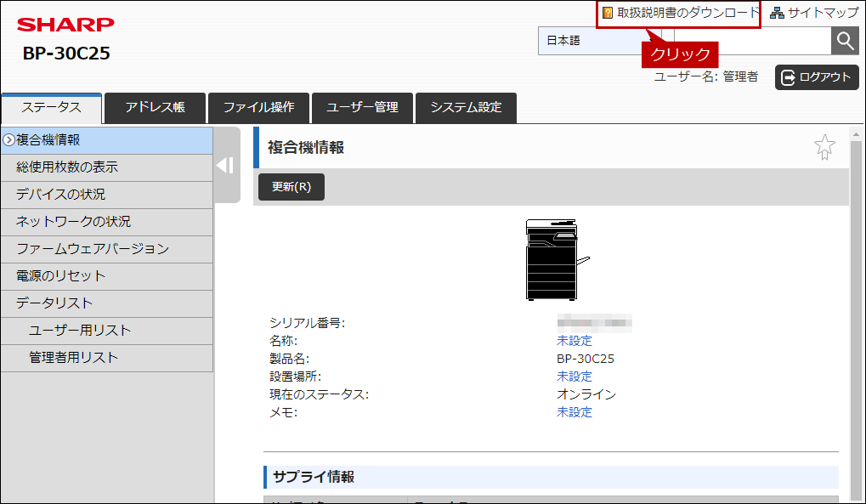Select デバイスの状況 in the side menu
Image resolution: width=866 pixels, height=504 pixels.
point(106,195)
